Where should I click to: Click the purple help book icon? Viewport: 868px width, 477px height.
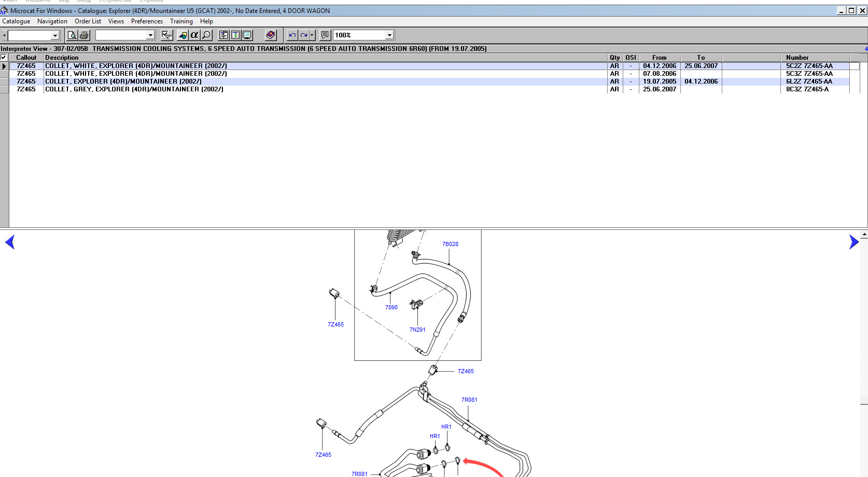coord(271,35)
